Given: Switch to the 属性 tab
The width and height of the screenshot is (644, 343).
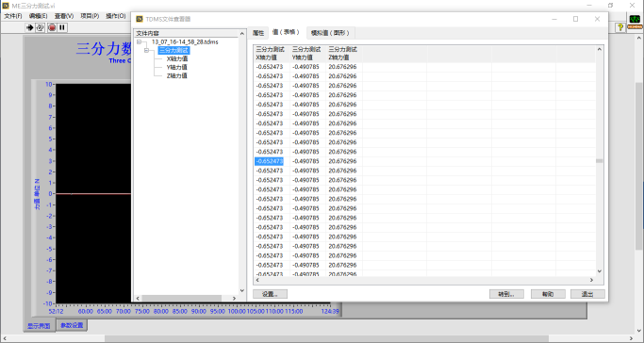Looking at the screenshot, I should click(x=258, y=33).
